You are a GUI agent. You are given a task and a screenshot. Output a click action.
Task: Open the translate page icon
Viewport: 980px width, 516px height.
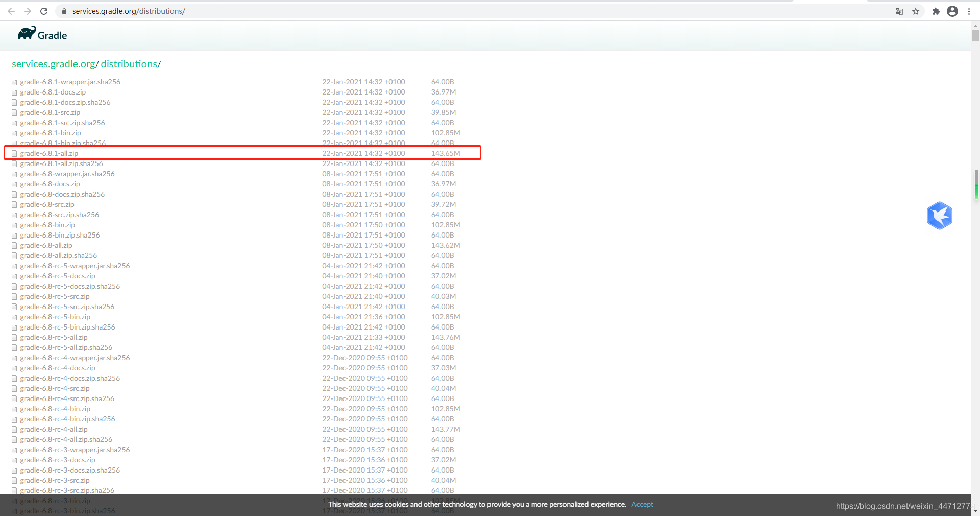[x=899, y=11]
